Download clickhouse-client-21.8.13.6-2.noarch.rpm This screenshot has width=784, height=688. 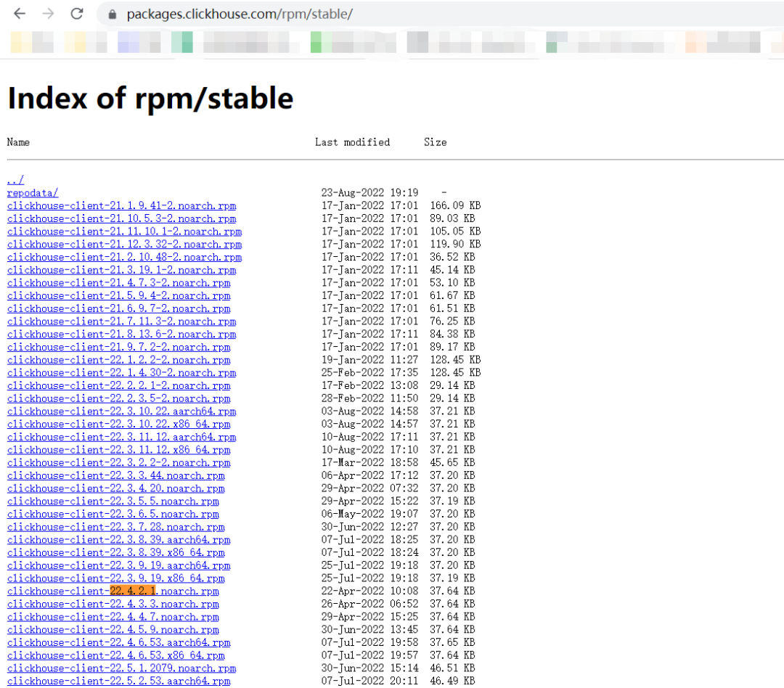(x=121, y=334)
